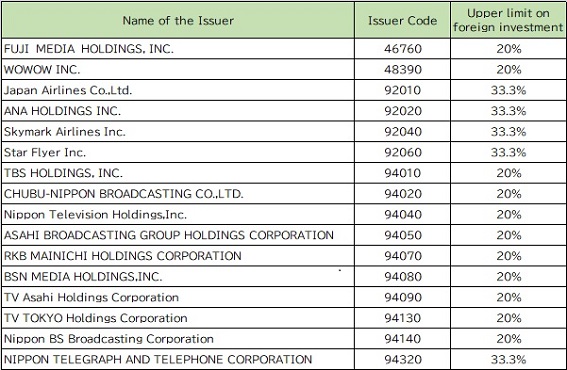The image size is (567, 370).
Task: Select TV TOKYO Holdings Corporation cell
Action: coord(178,318)
